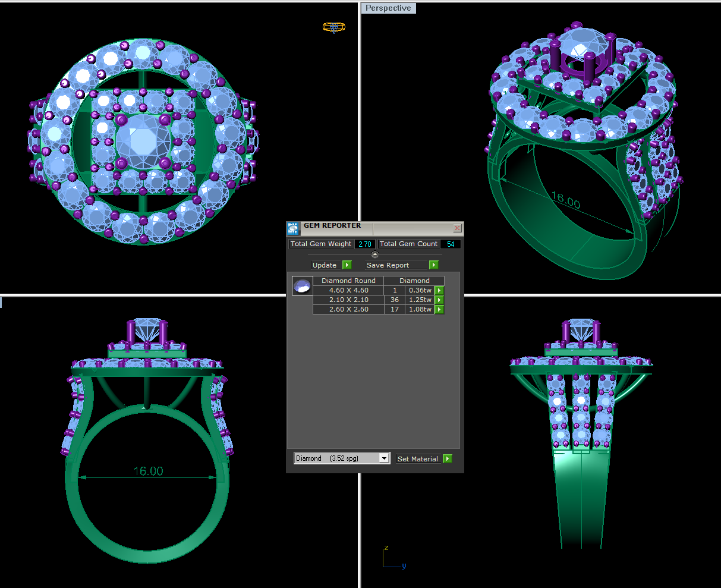Click the small orange gem icon in top viewport
Screen dimensions: 721x588
pyautogui.click(x=334, y=27)
